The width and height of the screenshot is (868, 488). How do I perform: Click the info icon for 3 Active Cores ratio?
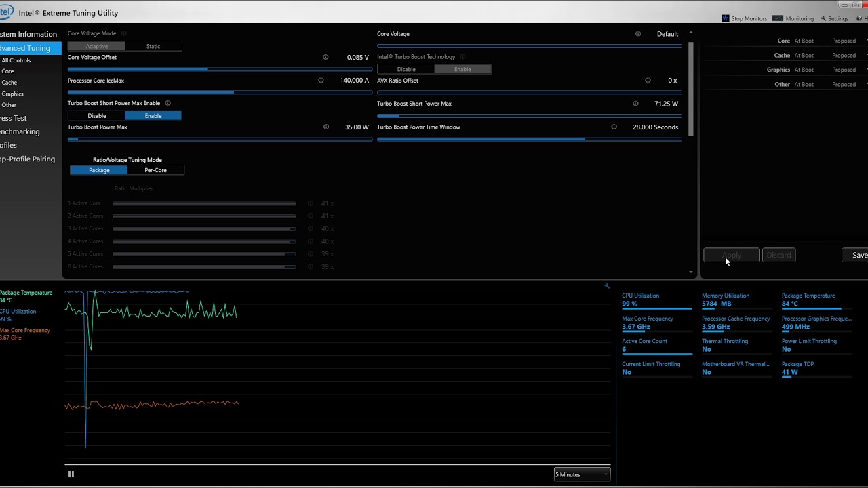coord(311,229)
